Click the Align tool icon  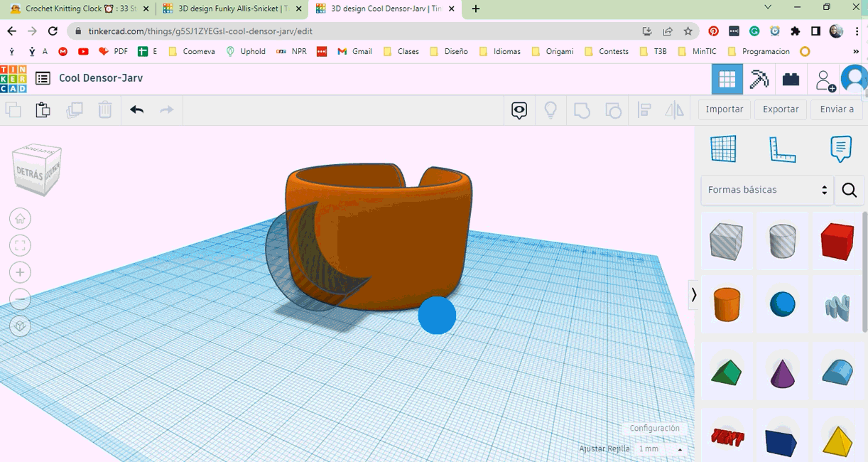point(644,109)
